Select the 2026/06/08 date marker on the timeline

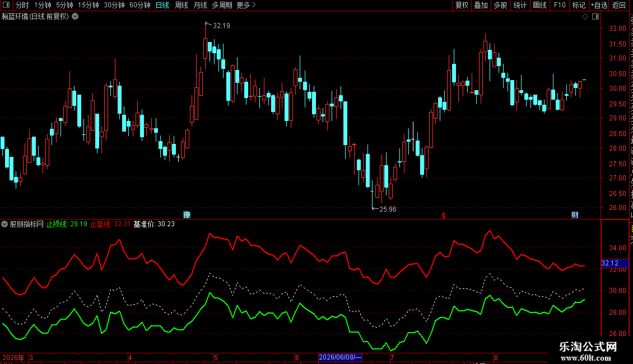pyautogui.click(x=340, y=357)
